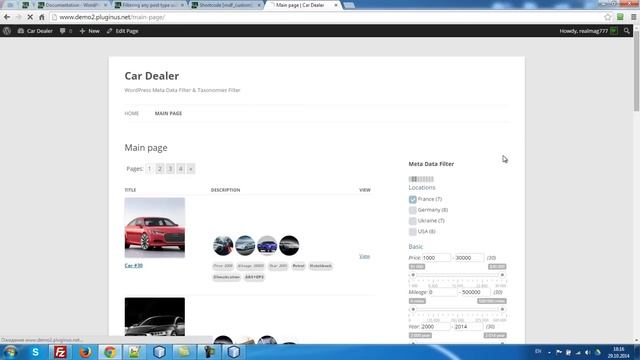The image size is (640, 360).
Task: Click the admin bar search magnifier
Action: click(x=627, y=31)
